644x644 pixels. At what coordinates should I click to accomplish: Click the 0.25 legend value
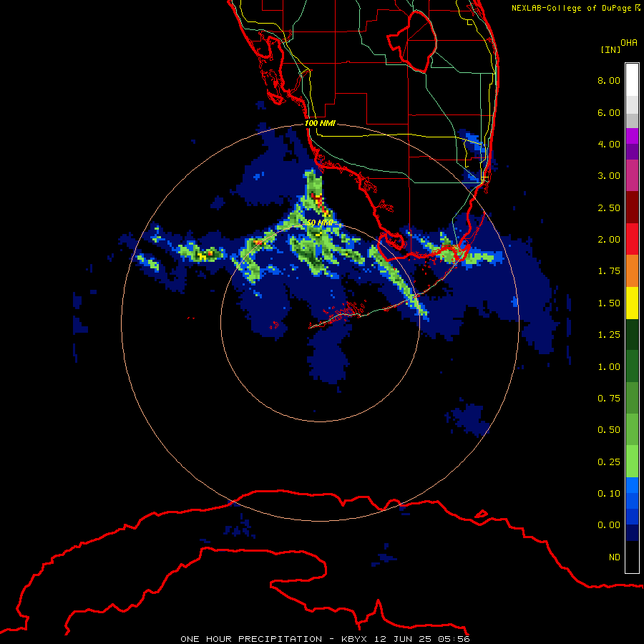tap(609, 462)
